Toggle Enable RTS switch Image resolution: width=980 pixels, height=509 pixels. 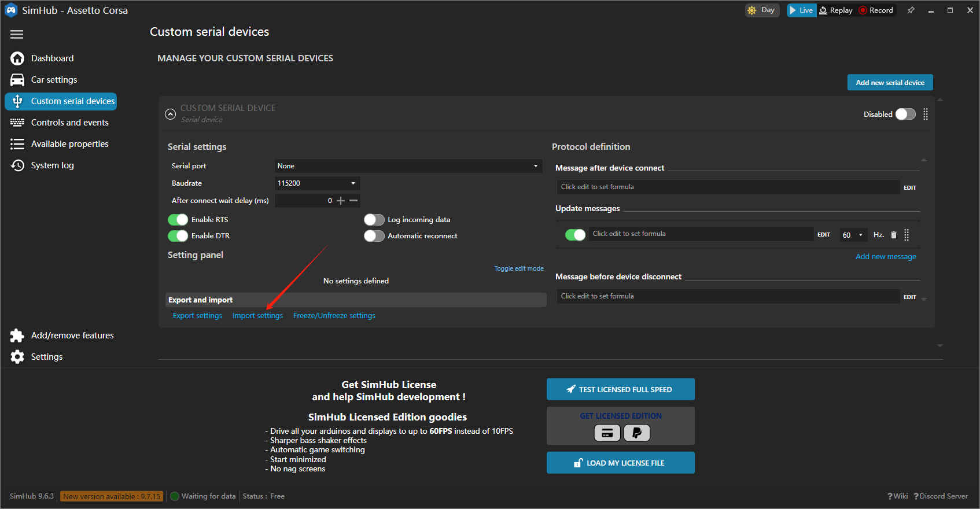(178, 220)
